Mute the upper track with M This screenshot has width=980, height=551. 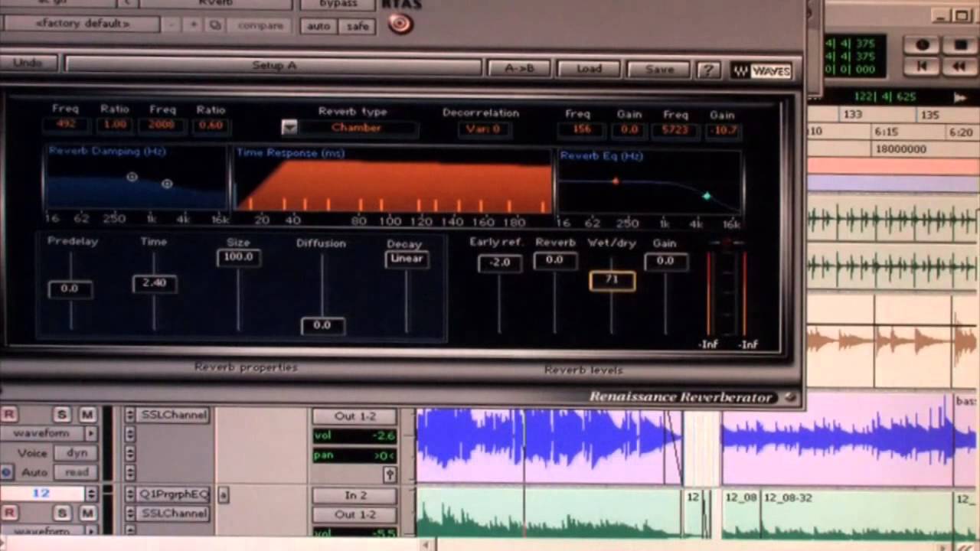87,415
